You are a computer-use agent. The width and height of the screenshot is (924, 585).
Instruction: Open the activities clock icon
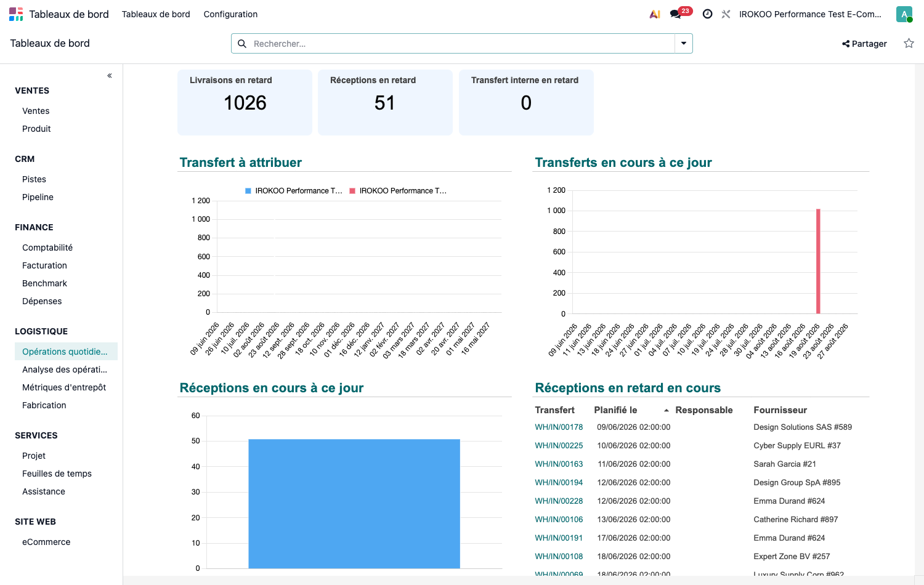[x=708, y=14]
